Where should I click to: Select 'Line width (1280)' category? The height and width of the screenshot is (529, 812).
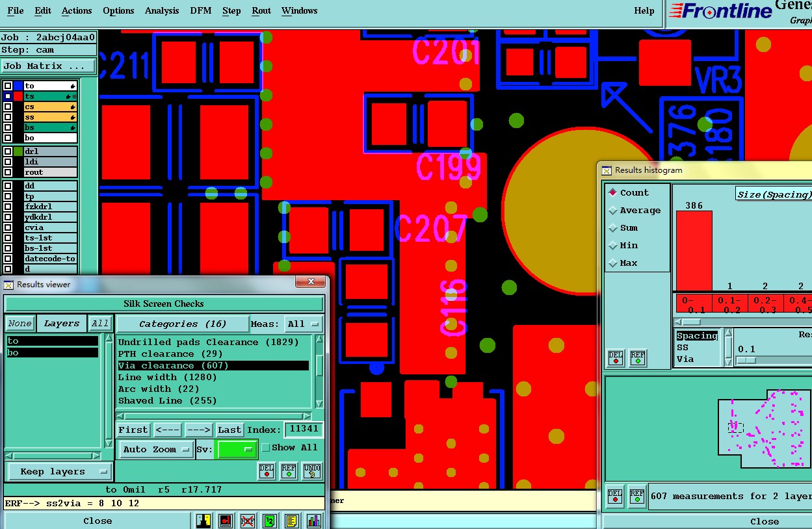[x=215, y=377]
